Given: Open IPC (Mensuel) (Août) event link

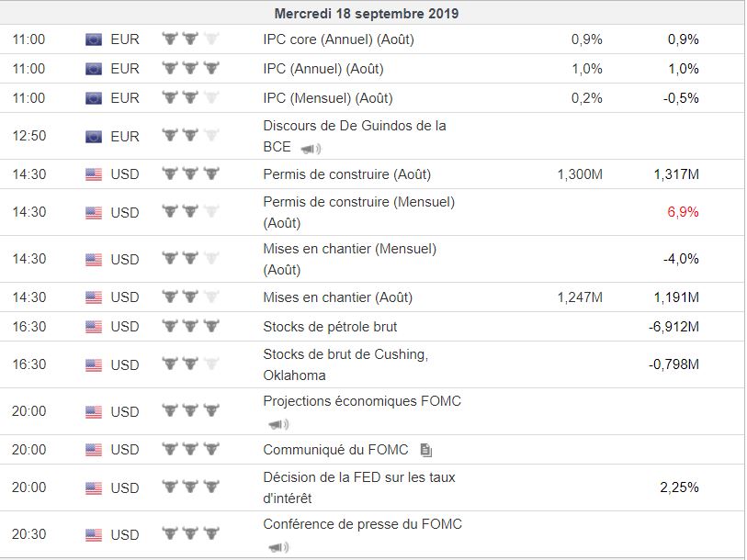Looking at the screenshot, I should [x=327, y=98].
